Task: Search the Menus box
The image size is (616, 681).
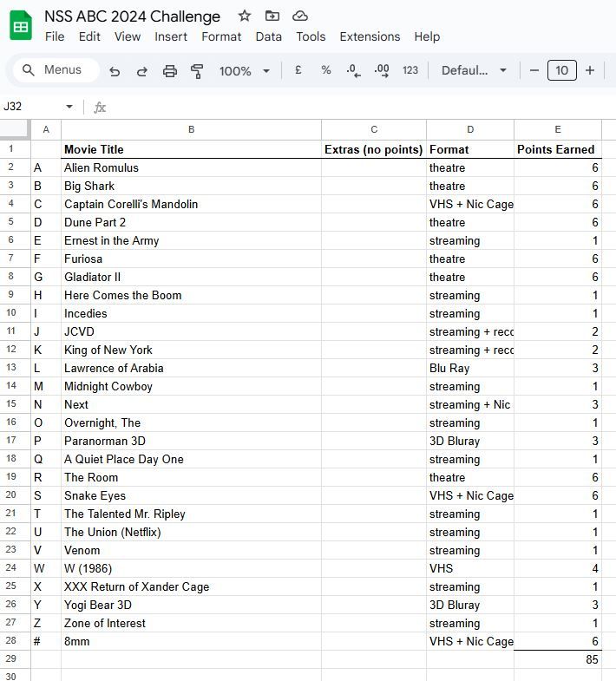Action: click(x=56, y=70)
